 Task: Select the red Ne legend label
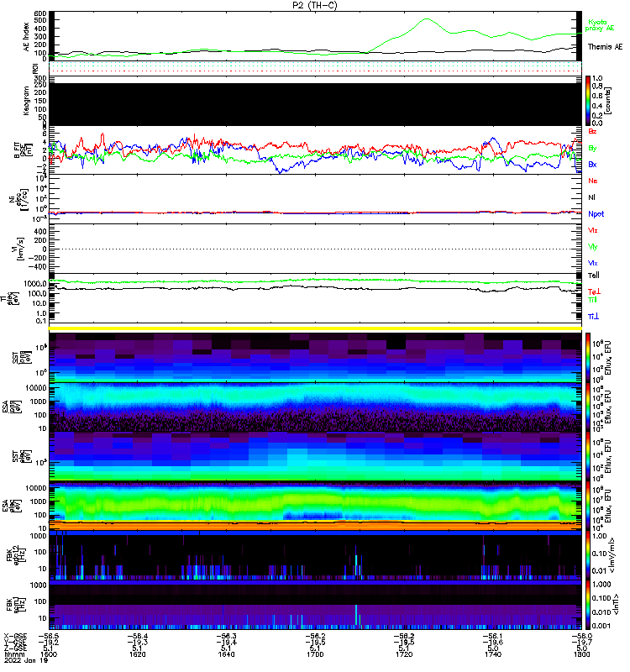(592, 181)
